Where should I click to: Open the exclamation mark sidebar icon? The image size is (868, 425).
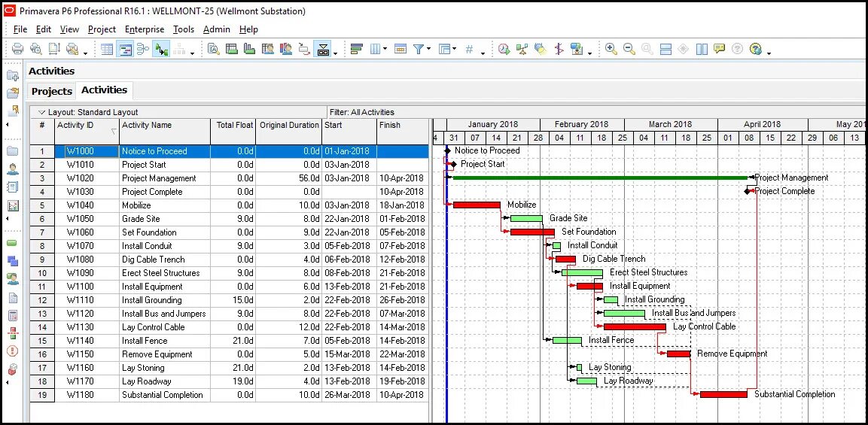(13, 351)
